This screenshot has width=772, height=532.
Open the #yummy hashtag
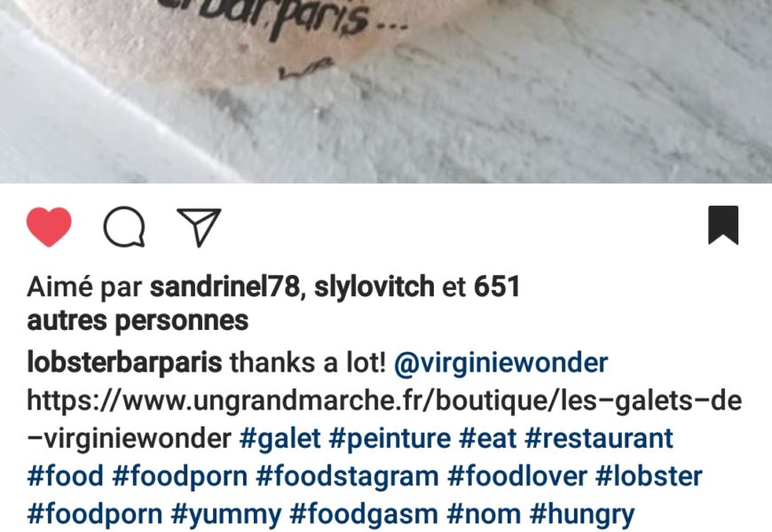[226, 514]
